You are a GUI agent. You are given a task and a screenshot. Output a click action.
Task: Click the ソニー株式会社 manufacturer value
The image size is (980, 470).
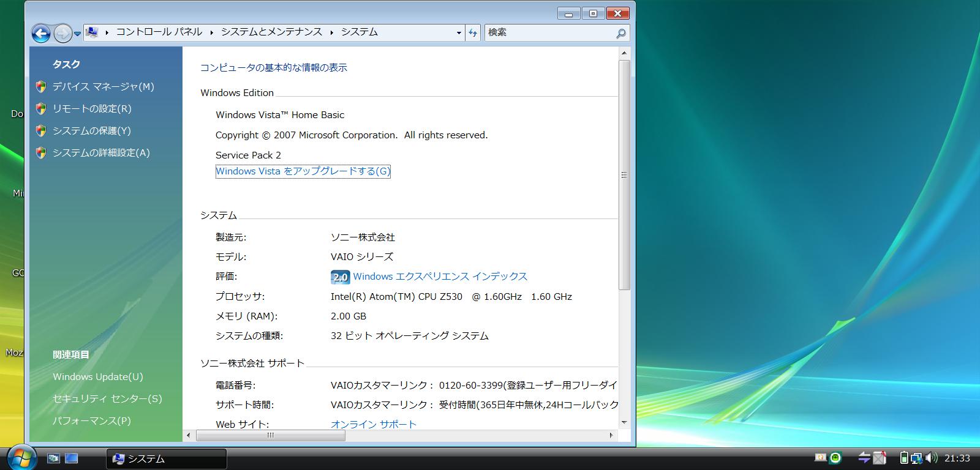click(x=363, y=237)
